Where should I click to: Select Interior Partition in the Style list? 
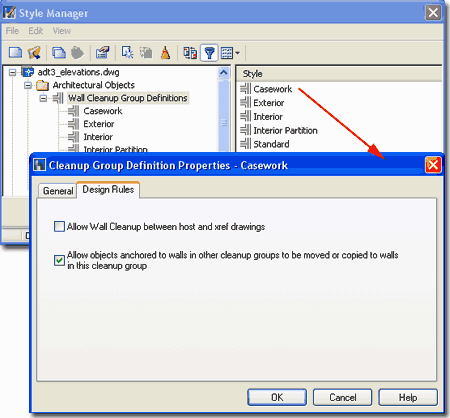[x=285, y=130]
